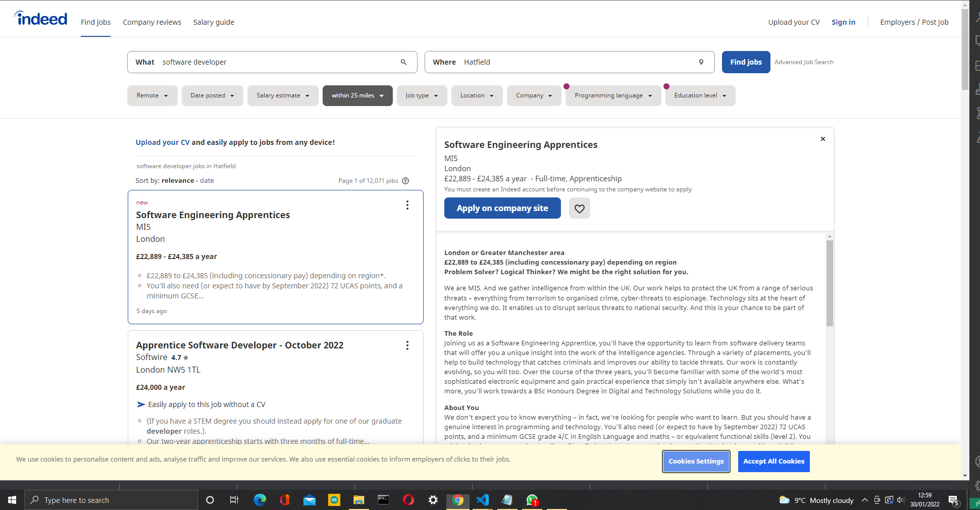980x510 pixels.
Task: Open the Mail app in taskbar
Action: (309, 500)
